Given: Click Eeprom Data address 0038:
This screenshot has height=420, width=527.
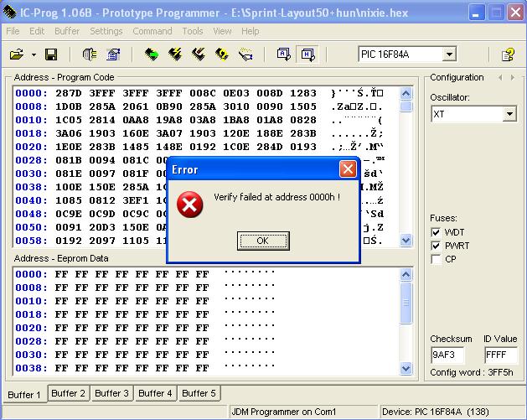Looking at the screenshot, I should 31,368.
